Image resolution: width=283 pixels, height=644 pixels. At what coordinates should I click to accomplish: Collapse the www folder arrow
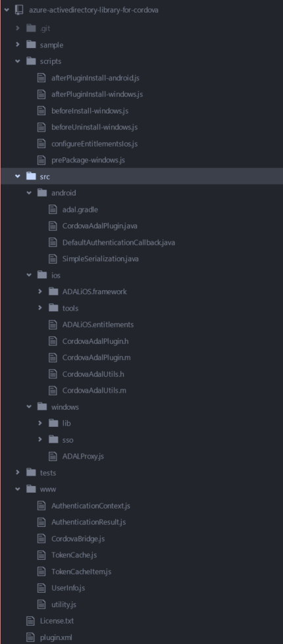[18, 489]
